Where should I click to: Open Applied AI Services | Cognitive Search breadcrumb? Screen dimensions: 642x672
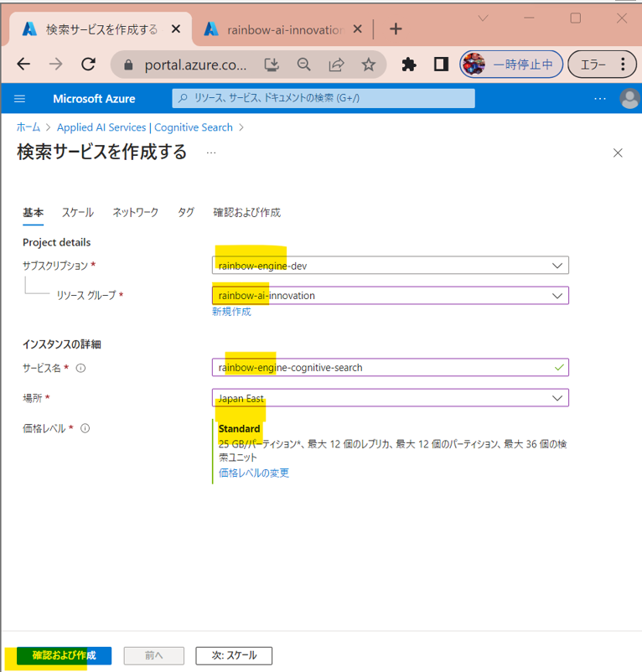click(x=145, y=127)
